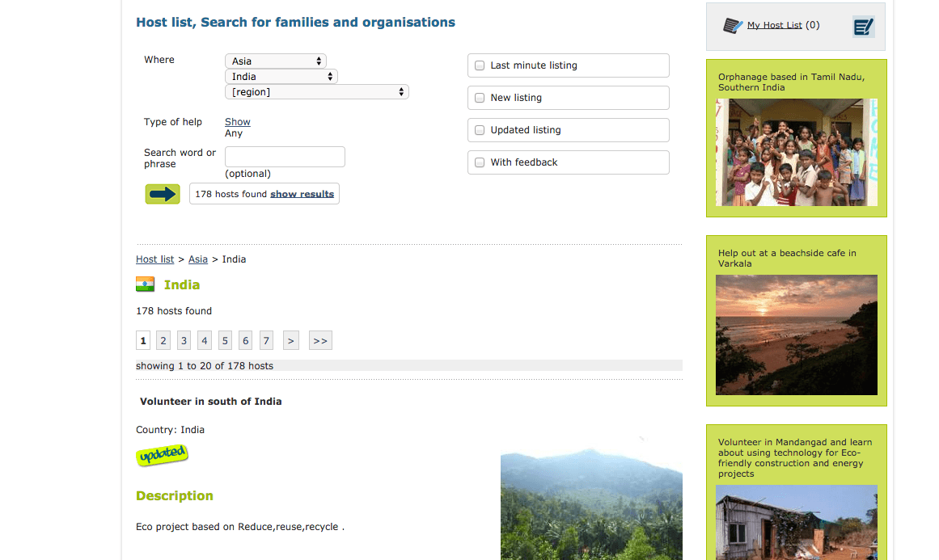The height and width of the screenshot is (560, 939).
Task: Open the [region] dropdown
Action: coord(316,92)
